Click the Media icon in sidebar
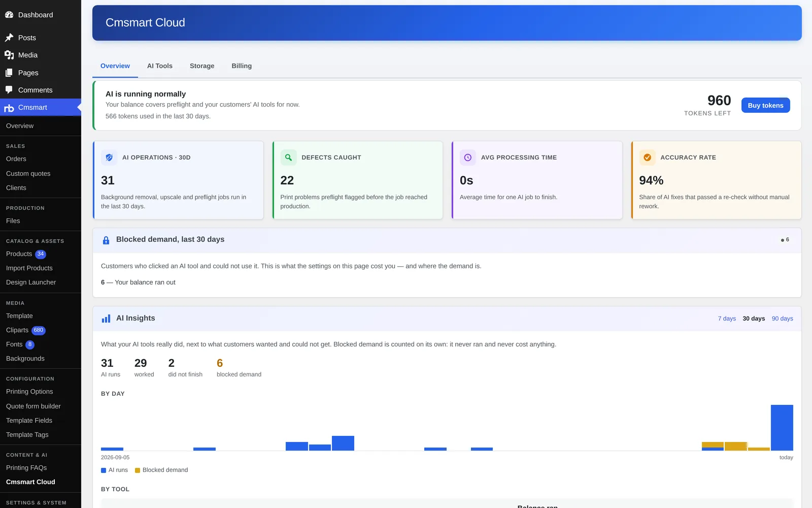The image size is (812, 508). coord(9,55)
